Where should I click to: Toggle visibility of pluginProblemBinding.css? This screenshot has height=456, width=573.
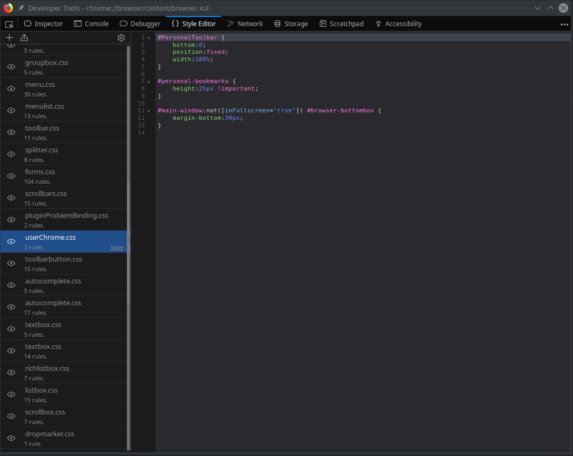pos(11,220)
